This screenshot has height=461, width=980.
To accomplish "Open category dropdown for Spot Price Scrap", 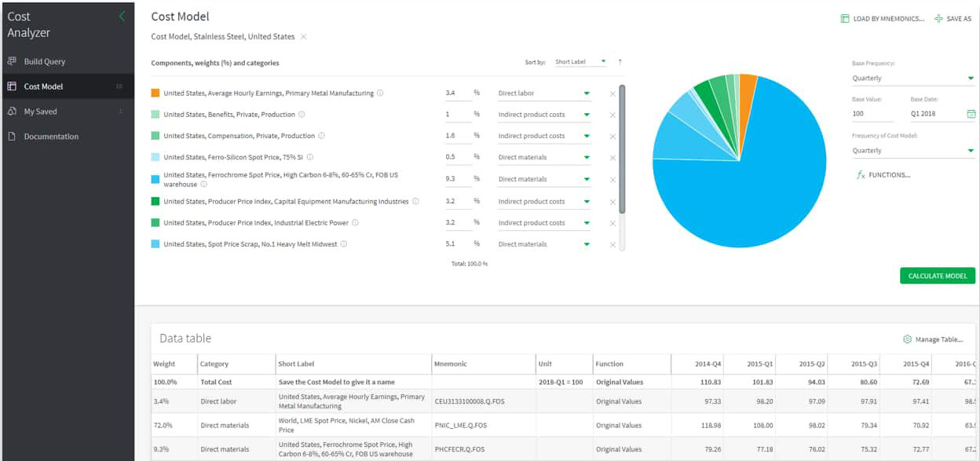I will tap(544, 244).
